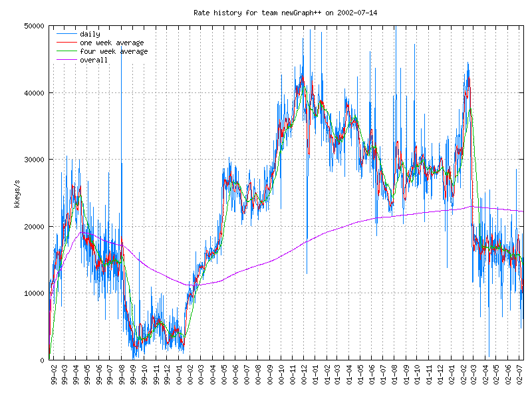Image resolution: width=532 pixels, height=399 pixels.
Task: Click the kkeys/s y-axis label
Action: [x=17, y=194]
